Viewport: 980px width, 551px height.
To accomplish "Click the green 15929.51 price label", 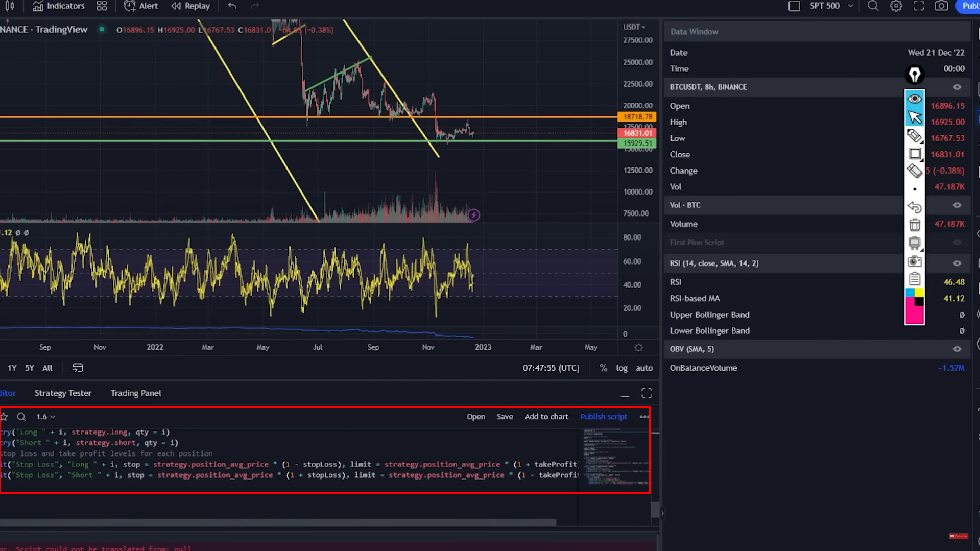I will point(637,143).
